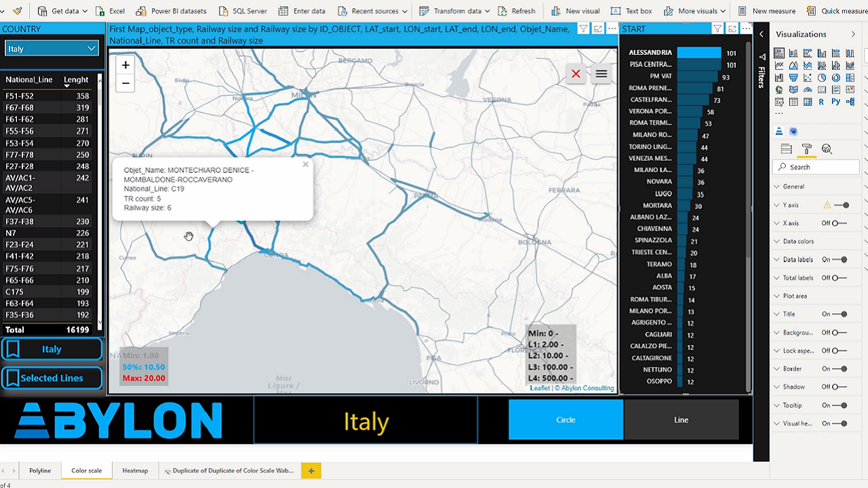Choose the matrix visual icon
The image size is (868, 488).
click(808, 102)
